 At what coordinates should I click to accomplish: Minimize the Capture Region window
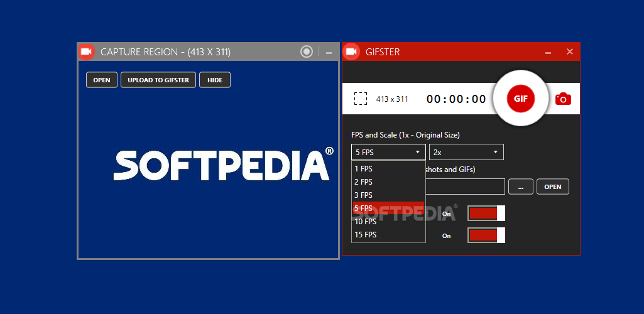click(329, 53)
